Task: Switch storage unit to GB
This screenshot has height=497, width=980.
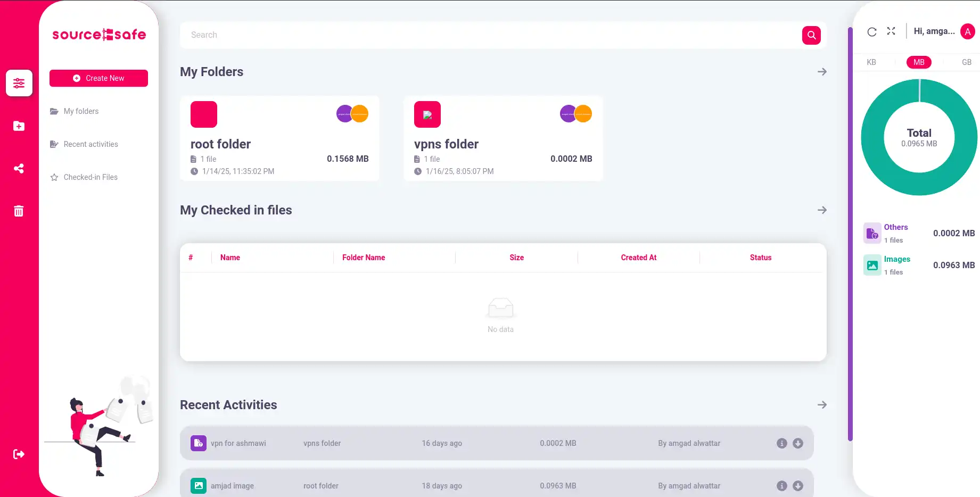Action: [x=967, y=62]
